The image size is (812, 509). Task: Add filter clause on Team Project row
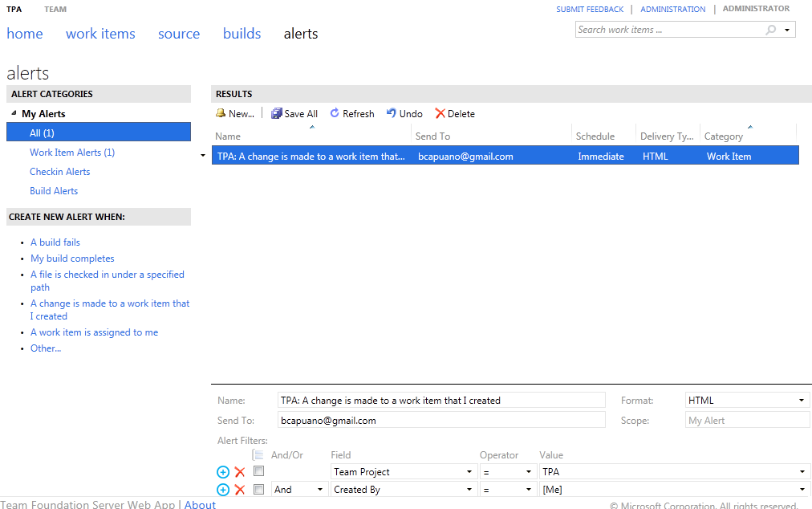click(x=223, y=472)
